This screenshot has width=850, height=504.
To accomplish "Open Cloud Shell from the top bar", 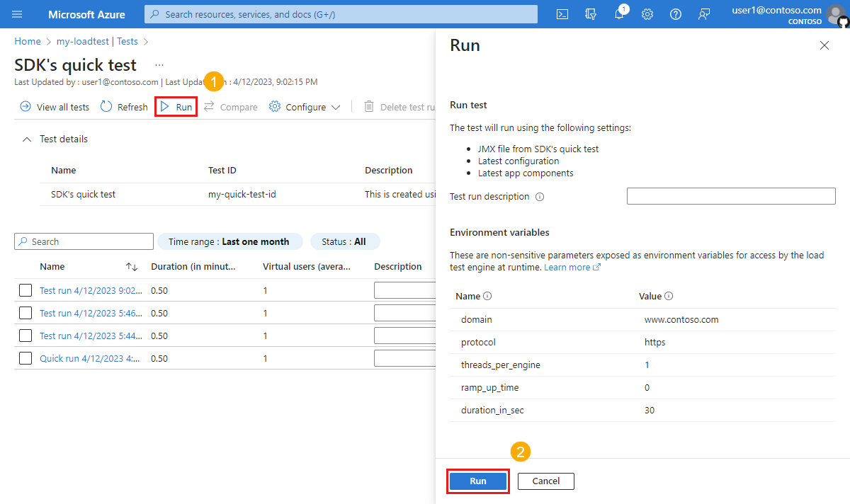I will [562, 14].
